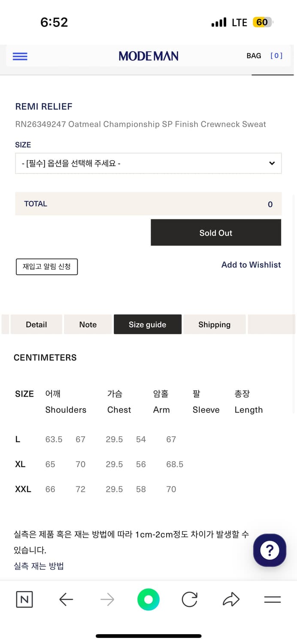Open the SIZE selection dropdown
Viewport: 297px width, 644px height.
click(x=148, y=163)
